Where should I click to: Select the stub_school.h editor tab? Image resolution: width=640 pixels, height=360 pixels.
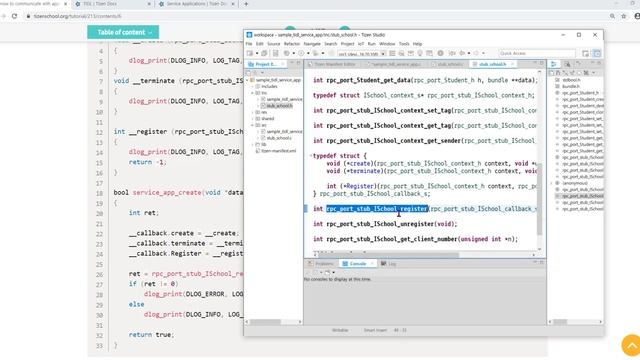point(492,64)
